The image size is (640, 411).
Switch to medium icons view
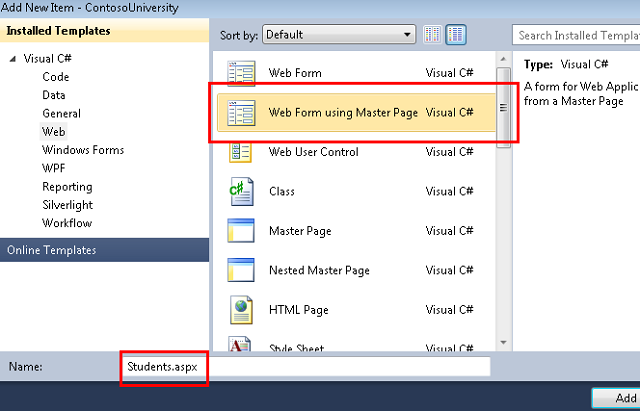pyautogui.click(x=455, y=35)
